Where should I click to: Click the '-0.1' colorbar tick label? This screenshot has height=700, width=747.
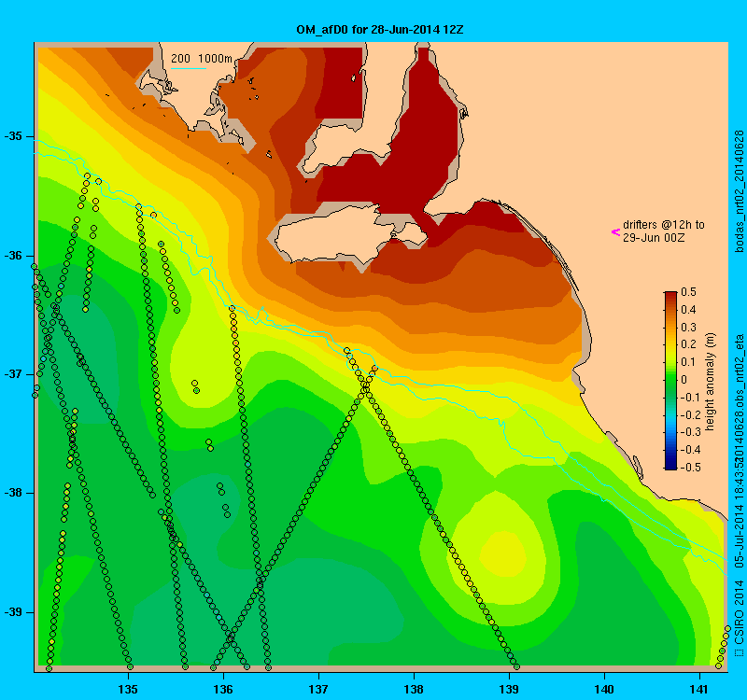pyautogui.click(x=689, y=398)
